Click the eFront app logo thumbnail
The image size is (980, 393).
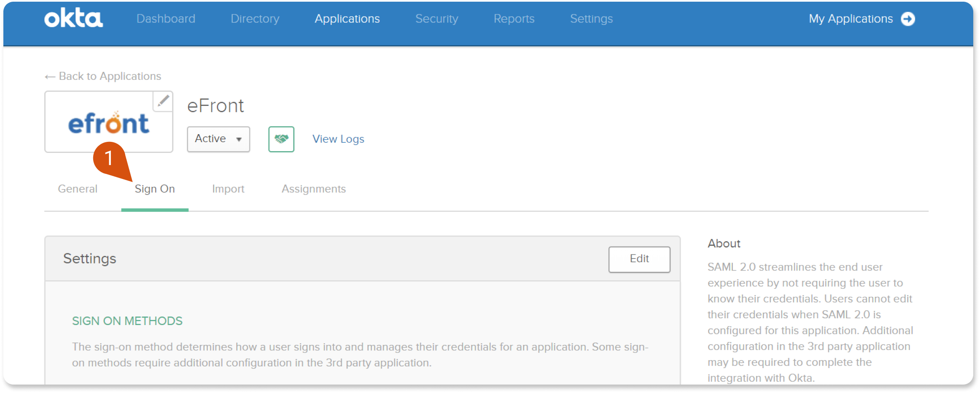(x=109, y=122)
